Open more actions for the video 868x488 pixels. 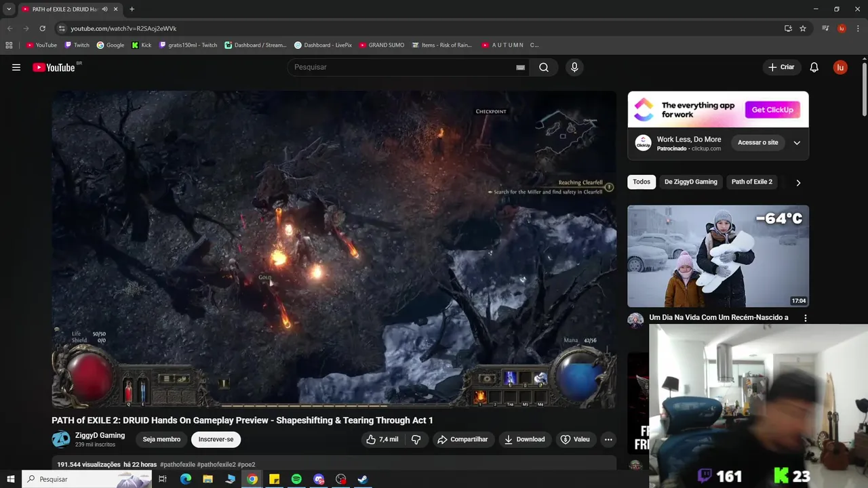point(608,439)
